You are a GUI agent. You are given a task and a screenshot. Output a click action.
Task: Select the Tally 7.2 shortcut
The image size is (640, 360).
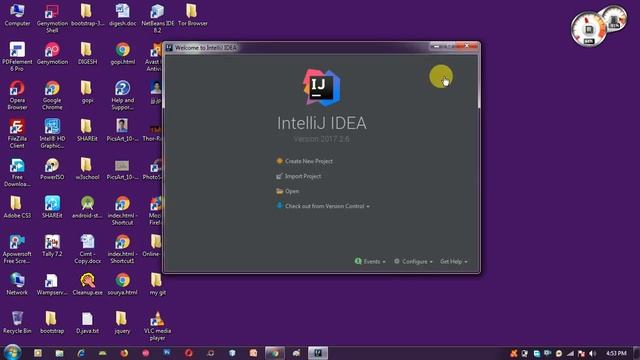[x=52, y=246]
